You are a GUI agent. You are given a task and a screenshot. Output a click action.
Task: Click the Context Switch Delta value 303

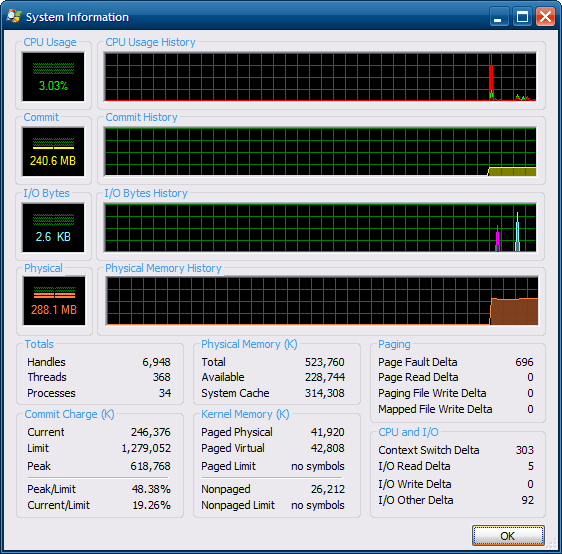[x=525, y=450]
